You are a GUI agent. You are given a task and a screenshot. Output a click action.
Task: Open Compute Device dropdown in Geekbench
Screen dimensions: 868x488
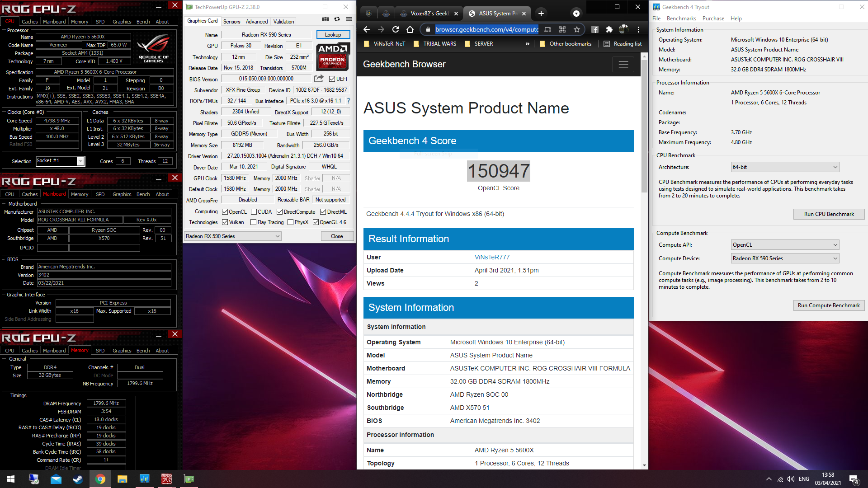pyautogui.click(x=785, y=258)
